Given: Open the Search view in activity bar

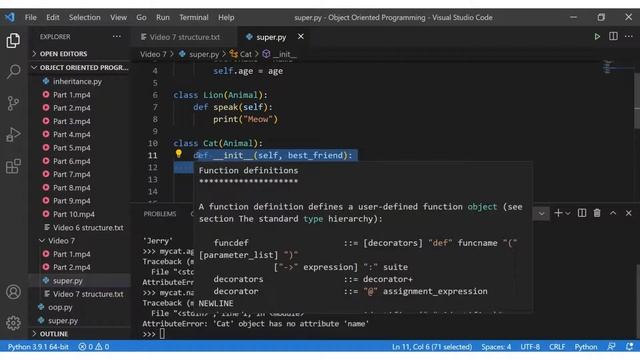Looking at the screenshot, I should click(13, 71).
